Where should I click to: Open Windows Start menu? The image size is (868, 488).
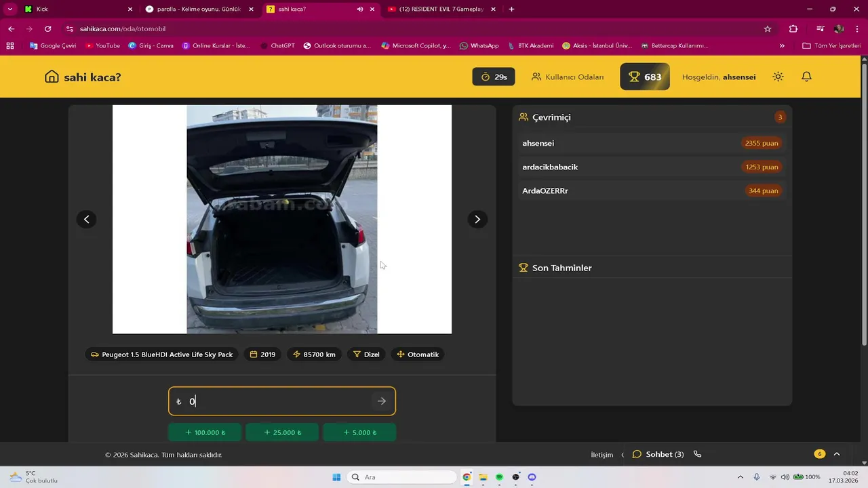[x=336, y=477]
